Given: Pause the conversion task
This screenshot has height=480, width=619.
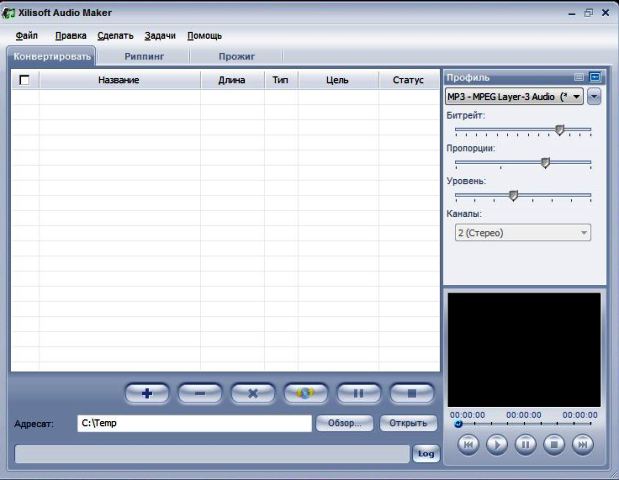Looking at the screenshot, I should click(x=358, y=393).
